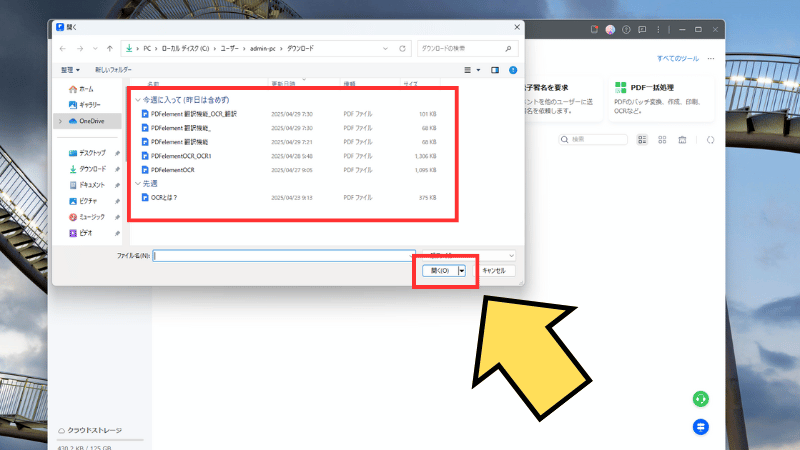
Task: Open the view options dropdown arrow
Action: 478,70
